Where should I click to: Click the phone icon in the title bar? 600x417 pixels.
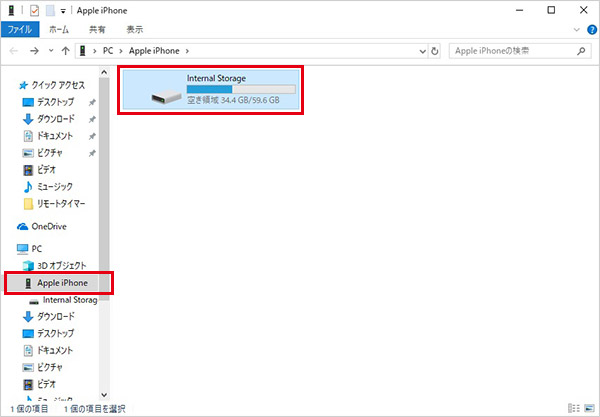pos(11,11)
